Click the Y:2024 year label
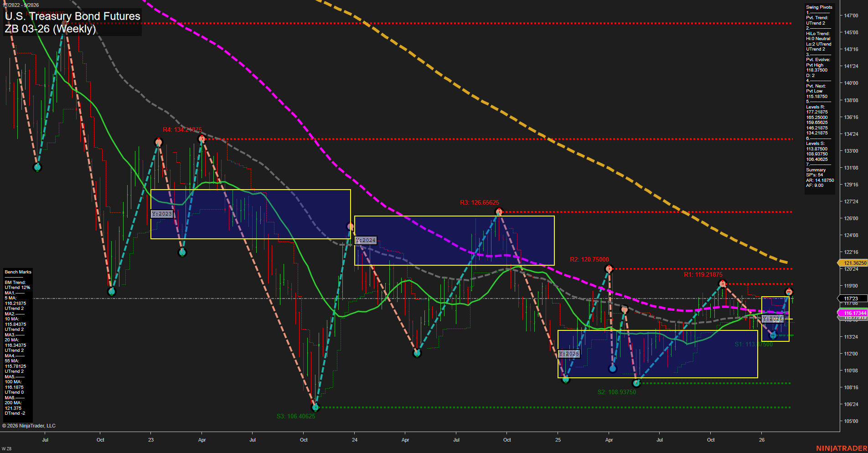The width and height of the screenshot is (868, 453). (365, 239)
